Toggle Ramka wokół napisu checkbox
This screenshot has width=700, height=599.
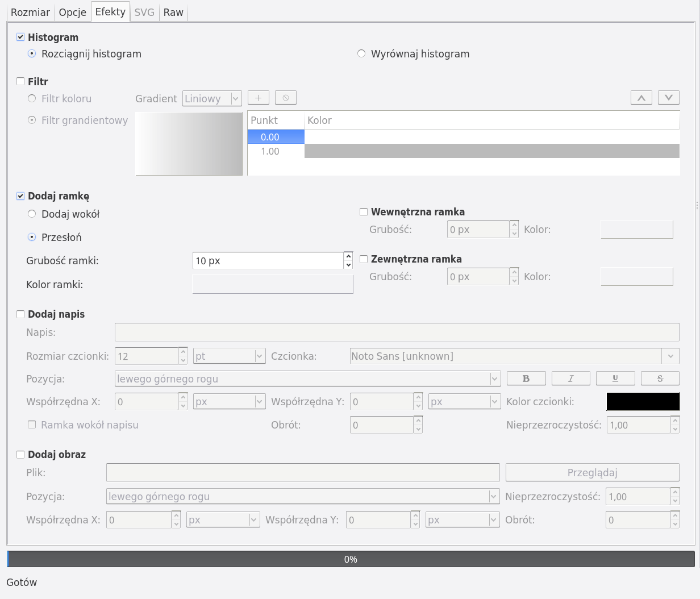(x=32, y=425)
